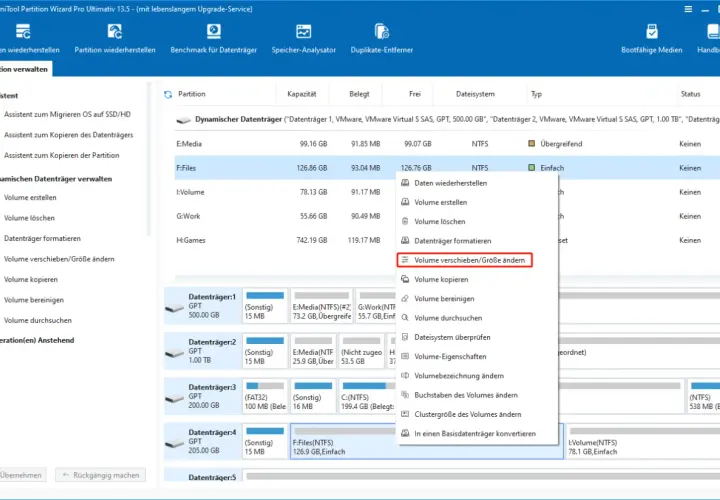
Task: Select Nicht zugeordnet 53.5 GB block on Datenträger:2
Action: click(361, 351)
